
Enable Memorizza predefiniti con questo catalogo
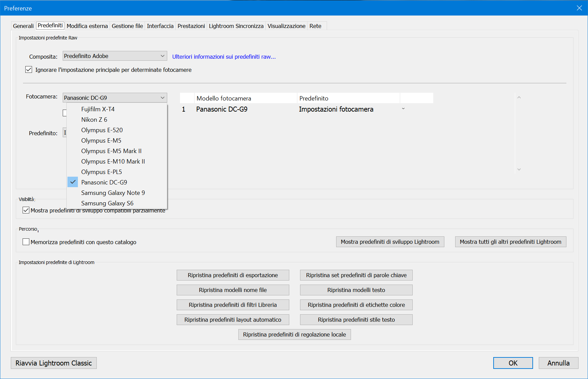click(26, 242)
